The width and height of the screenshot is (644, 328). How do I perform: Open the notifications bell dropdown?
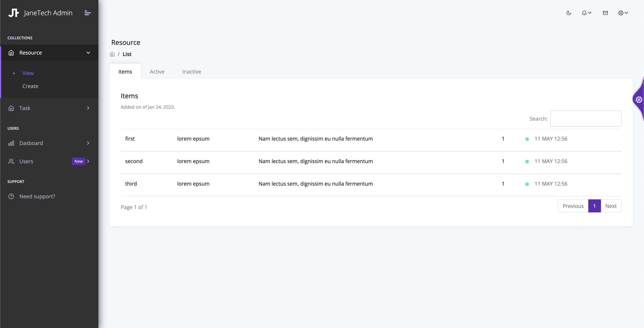pos(586,13)
